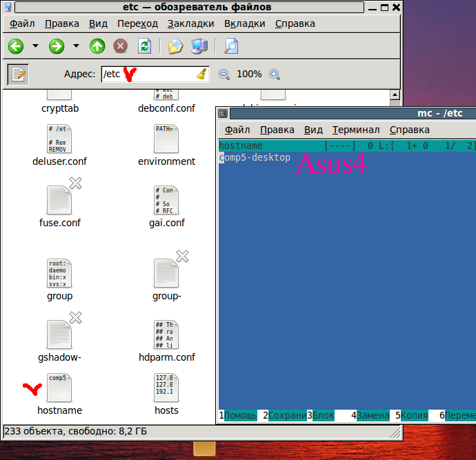Clear the address field with the broom icon

coord(201,74)
